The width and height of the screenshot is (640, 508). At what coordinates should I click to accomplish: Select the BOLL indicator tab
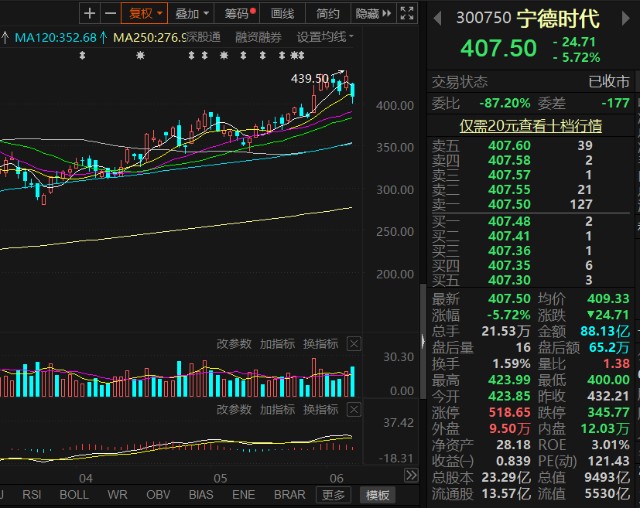click(74, 495)
